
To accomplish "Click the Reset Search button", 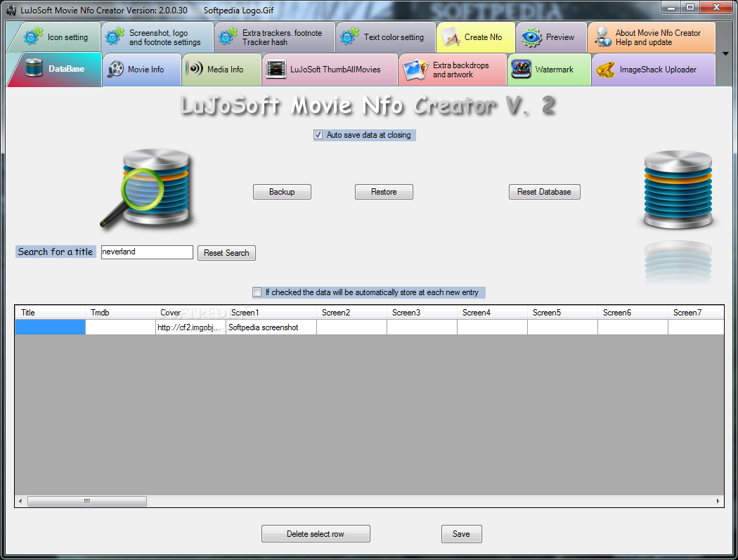I will (226, 253).
